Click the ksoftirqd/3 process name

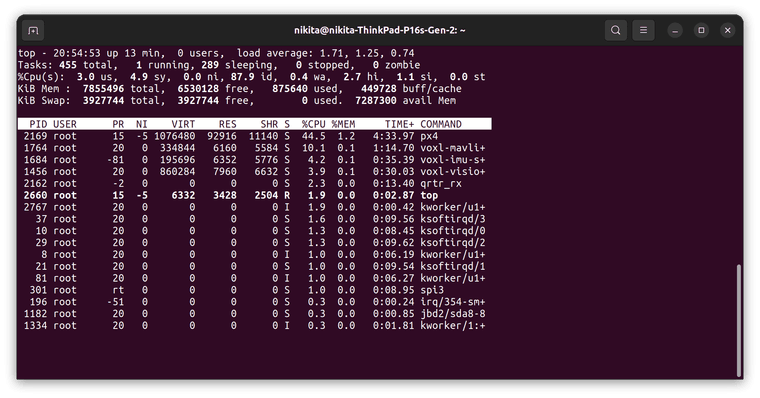tap(453, 219)
